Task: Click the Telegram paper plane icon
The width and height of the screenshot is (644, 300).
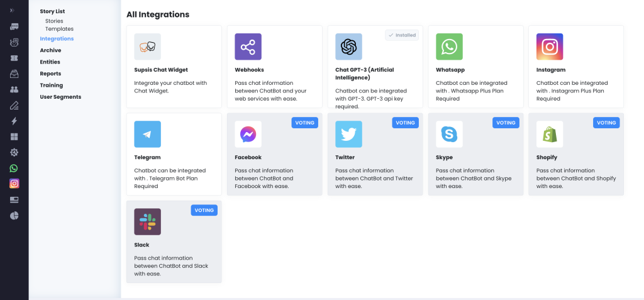Action: pos(147,134)
